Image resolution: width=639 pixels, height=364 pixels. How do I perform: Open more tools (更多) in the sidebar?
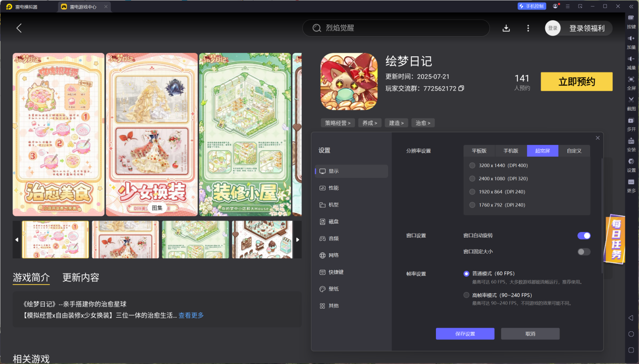tap(631, 186)
